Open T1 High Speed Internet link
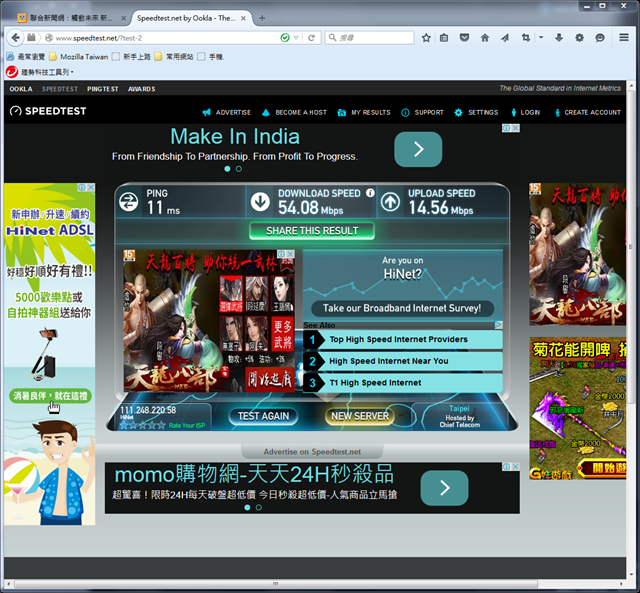The image size is (640, 593). (402, 383)
